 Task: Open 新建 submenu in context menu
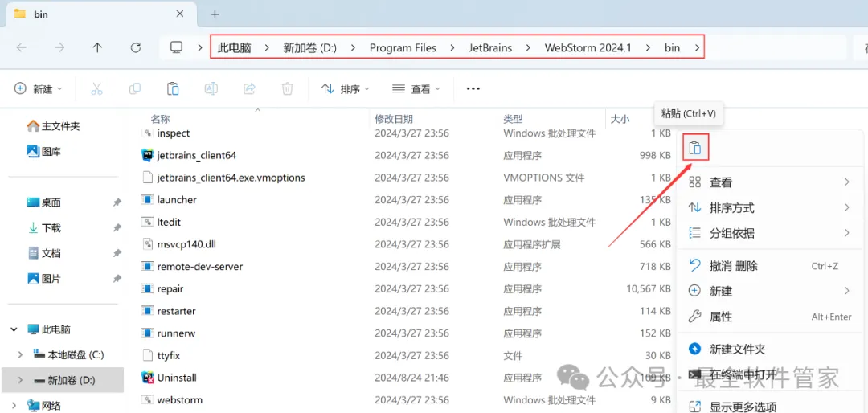coord(769,291)
